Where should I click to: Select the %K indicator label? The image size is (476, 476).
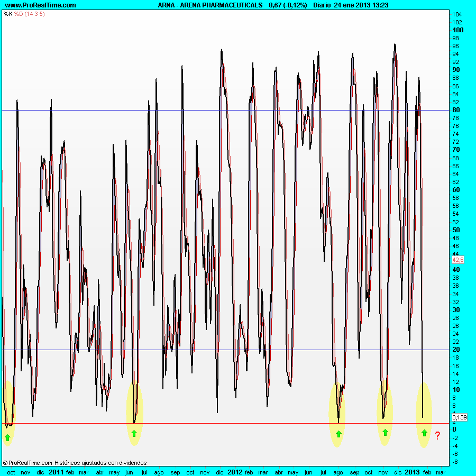point(8,14)
